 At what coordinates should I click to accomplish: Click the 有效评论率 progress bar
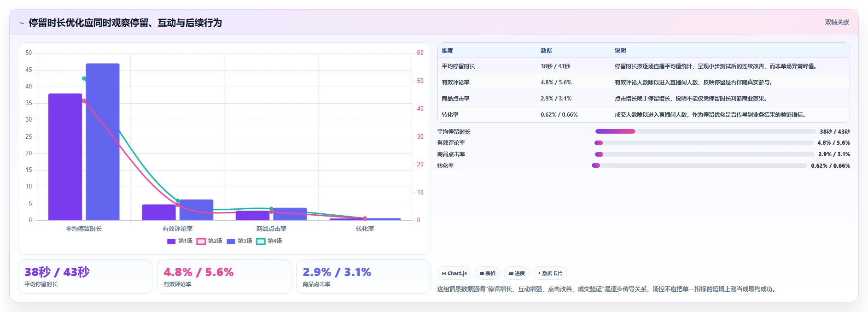704,143
